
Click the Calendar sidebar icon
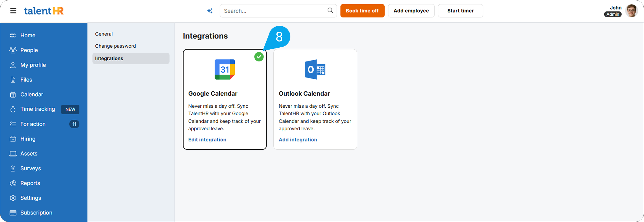(13, 94)
